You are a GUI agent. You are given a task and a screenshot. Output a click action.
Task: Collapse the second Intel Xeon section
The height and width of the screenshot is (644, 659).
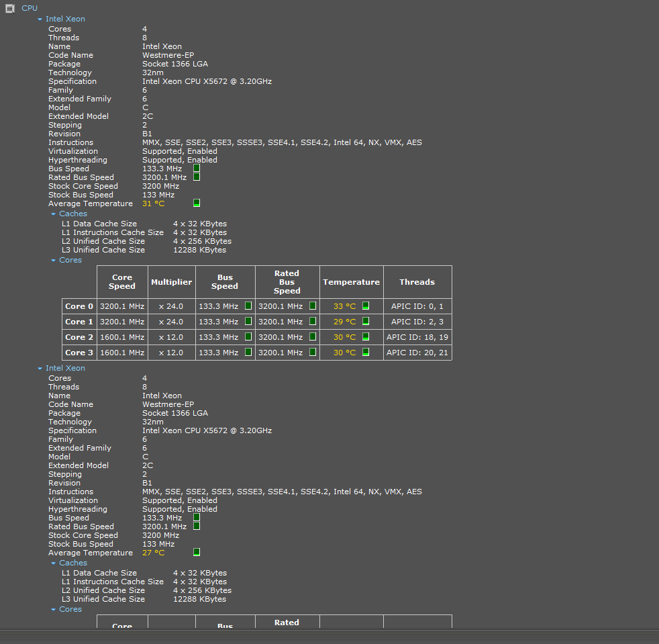[40, 369]
